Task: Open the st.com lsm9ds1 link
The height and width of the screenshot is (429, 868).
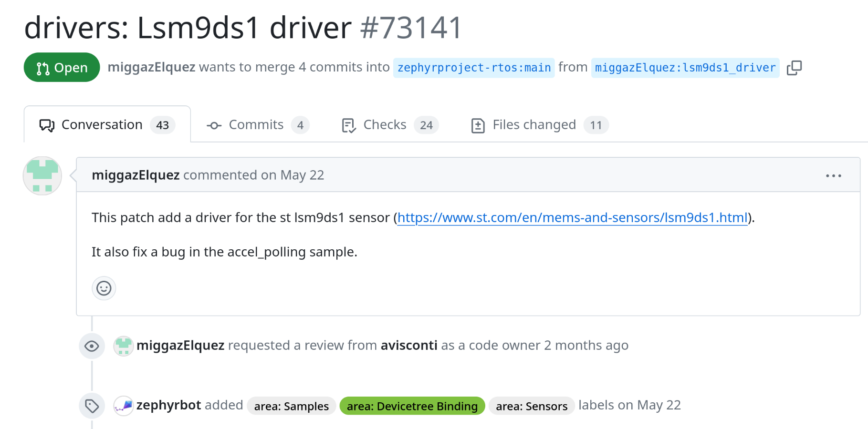Action: coord(572,218)
